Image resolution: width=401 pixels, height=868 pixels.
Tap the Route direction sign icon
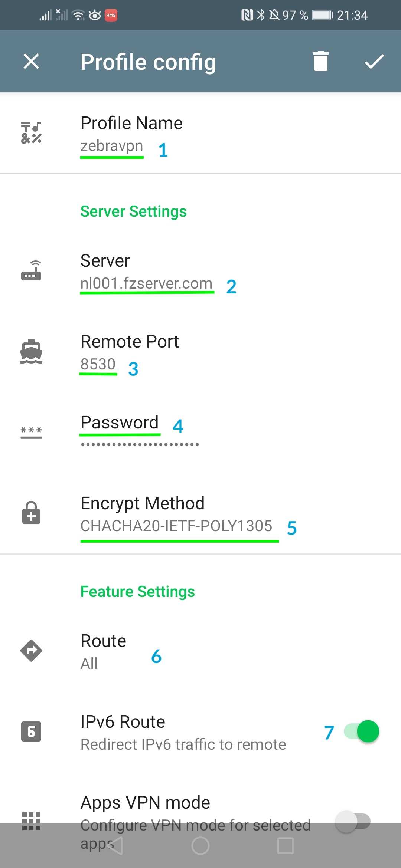pyautogui.click(x=31, y=651)
